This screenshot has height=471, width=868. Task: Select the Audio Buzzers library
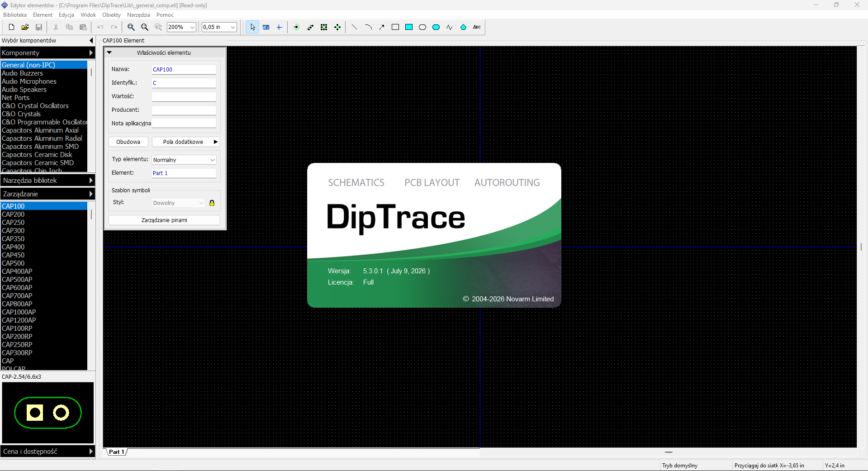(44, 73)
